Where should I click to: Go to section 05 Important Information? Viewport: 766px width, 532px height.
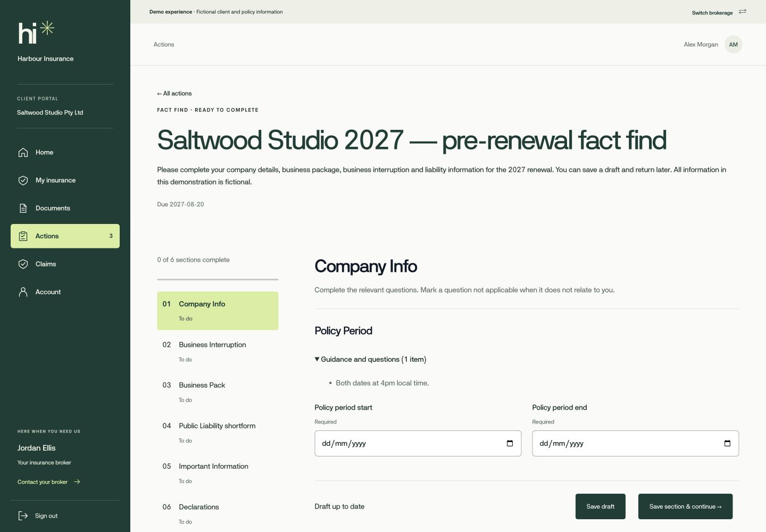(218, 473)
